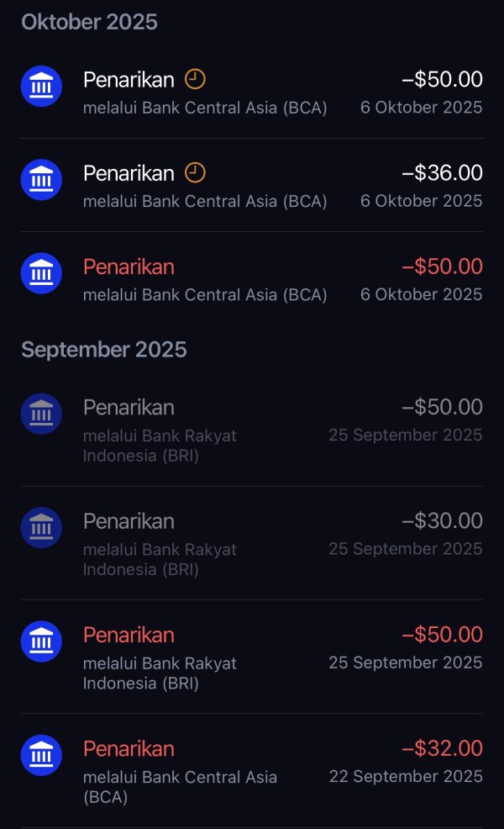Click bank icon of the $32.00 withdrawal
Image resolution: width=504 pixels, height=829 pixels.
coord(41,755)
